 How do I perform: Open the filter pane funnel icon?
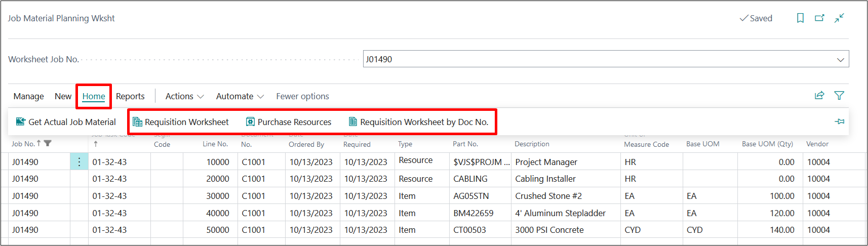(x=839, y=96)
